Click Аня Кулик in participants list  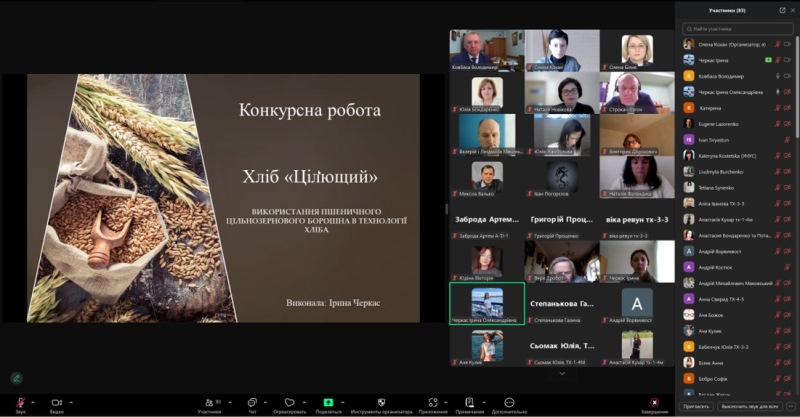(738, 331)
